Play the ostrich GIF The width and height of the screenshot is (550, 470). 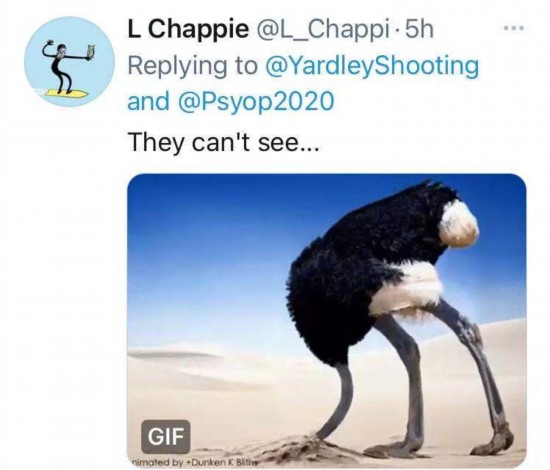coord(327,321)
